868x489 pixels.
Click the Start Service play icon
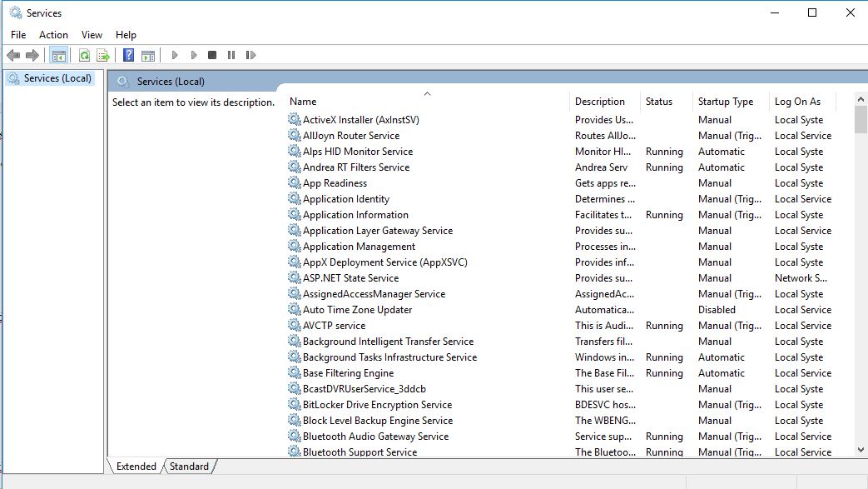pos(175,55)
